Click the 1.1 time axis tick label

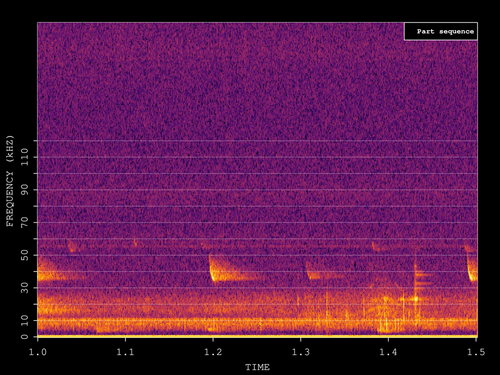tap(125, 352)
